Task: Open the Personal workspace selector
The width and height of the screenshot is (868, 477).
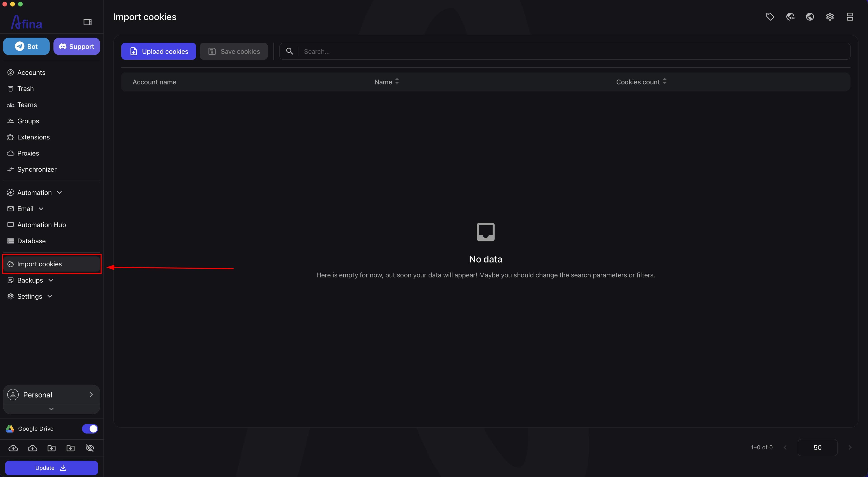Action: coord(52,395)
